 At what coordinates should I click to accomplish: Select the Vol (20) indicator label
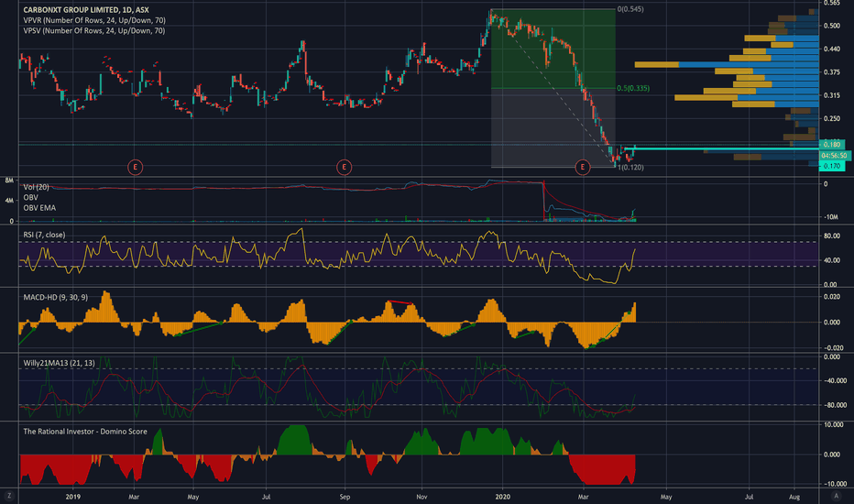pos(36,187)
